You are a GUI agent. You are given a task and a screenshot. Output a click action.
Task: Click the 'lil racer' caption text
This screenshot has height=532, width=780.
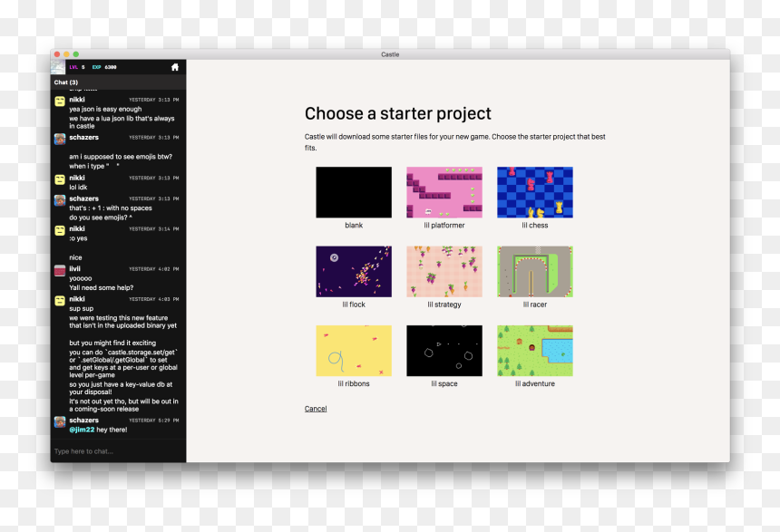(x=535, y=305)
